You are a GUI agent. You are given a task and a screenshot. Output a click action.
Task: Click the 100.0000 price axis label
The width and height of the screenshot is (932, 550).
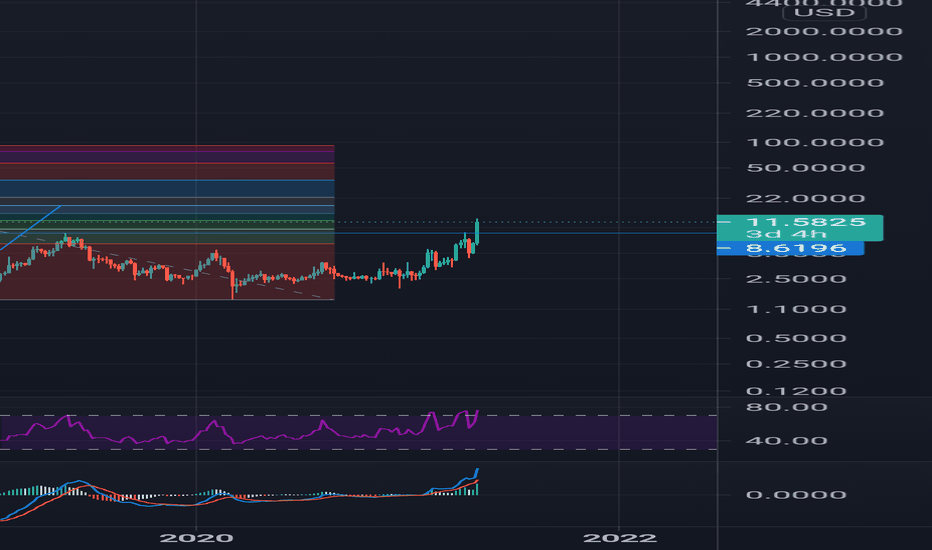[x=814, y=143]
